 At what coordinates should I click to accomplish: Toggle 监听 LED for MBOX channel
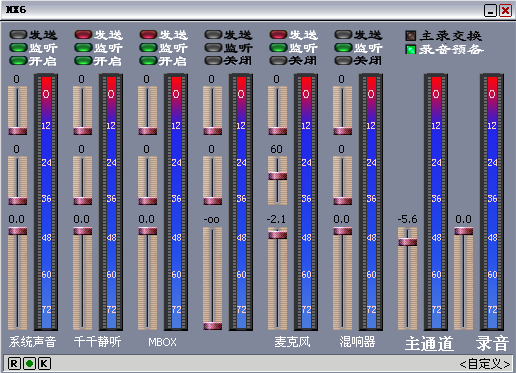coord(148,48)
